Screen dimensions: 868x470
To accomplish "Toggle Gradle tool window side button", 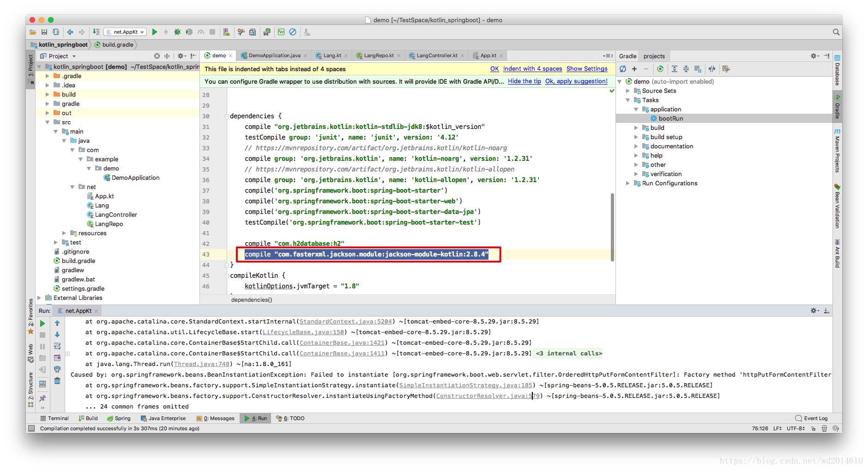I will click(837, 107).
